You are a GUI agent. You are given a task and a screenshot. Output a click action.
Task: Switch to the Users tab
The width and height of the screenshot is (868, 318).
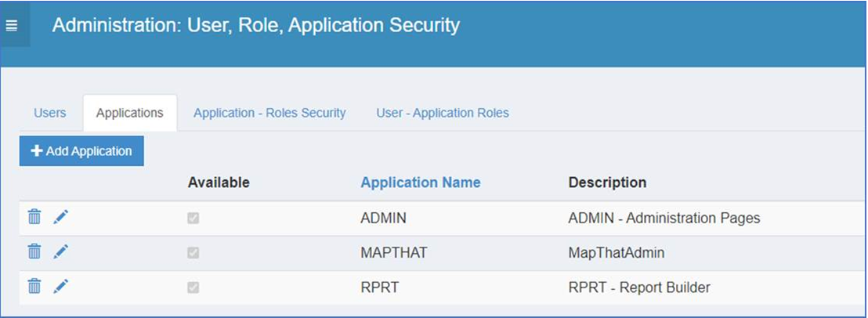(x=50, y=113)
